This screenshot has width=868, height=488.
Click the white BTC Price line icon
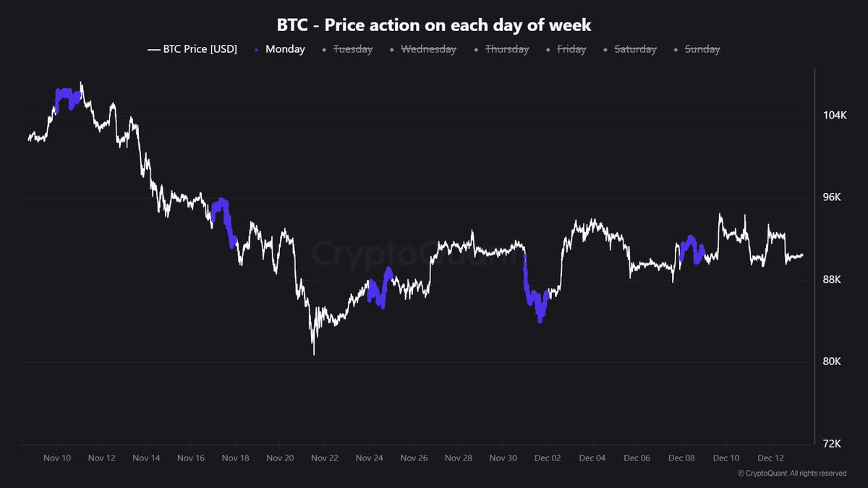pos(153,50)
